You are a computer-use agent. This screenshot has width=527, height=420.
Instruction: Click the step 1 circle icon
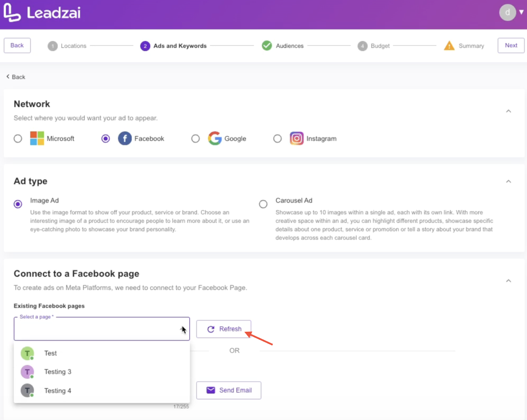(53, 46)
